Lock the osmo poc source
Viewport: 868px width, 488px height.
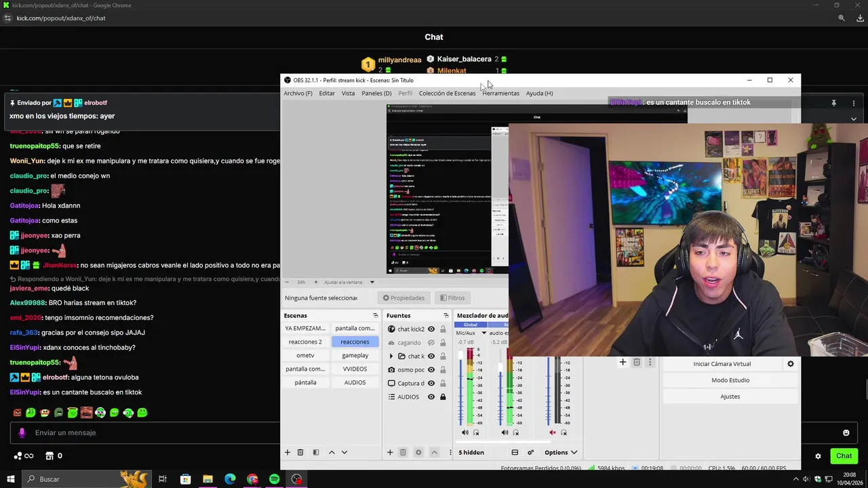[x=443, y=369]
